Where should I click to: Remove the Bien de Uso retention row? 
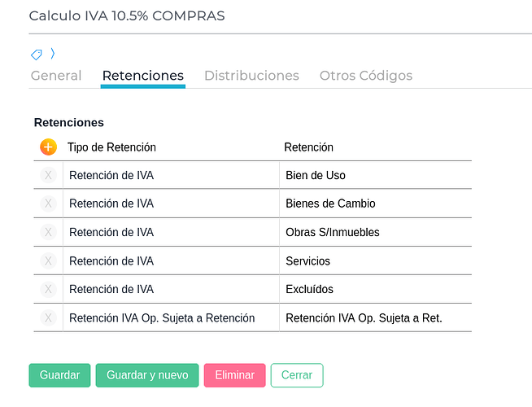(x=48, y=175)
